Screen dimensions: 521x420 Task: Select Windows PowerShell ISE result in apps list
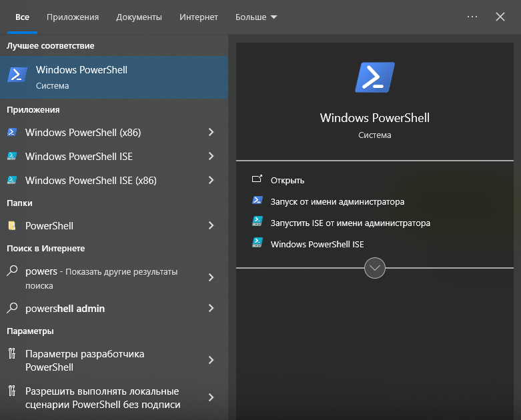click(114, 156)
